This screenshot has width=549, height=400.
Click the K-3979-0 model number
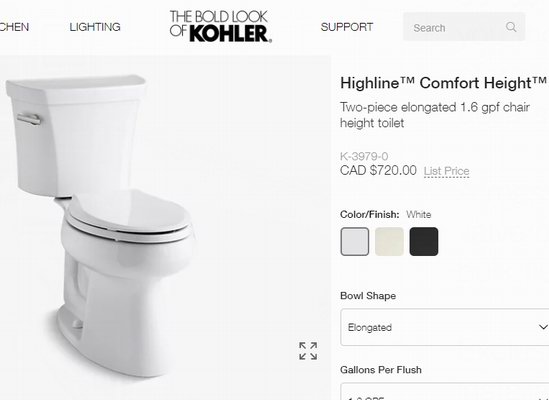pos(364,156)
